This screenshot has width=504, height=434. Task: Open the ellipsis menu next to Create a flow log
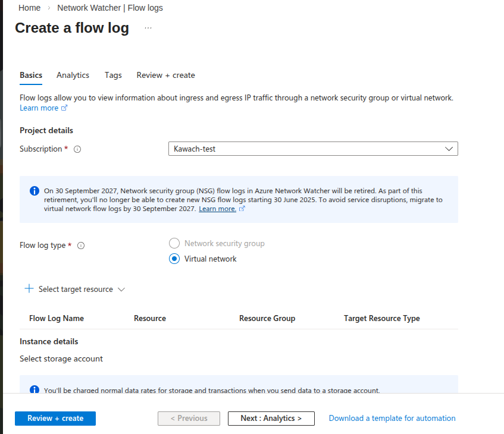148,27
